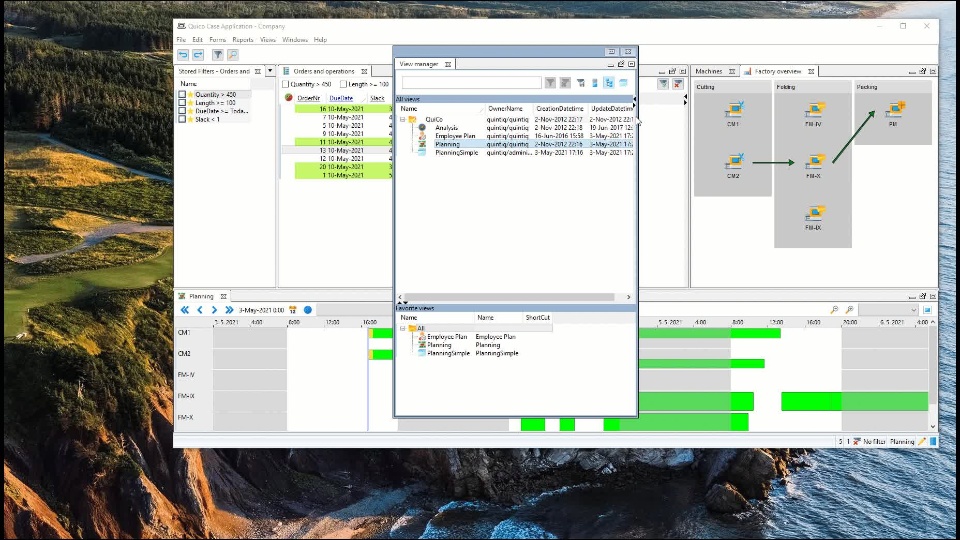Sort by the Slack column header
Screen dimensions: 960x540
[377, 98]
